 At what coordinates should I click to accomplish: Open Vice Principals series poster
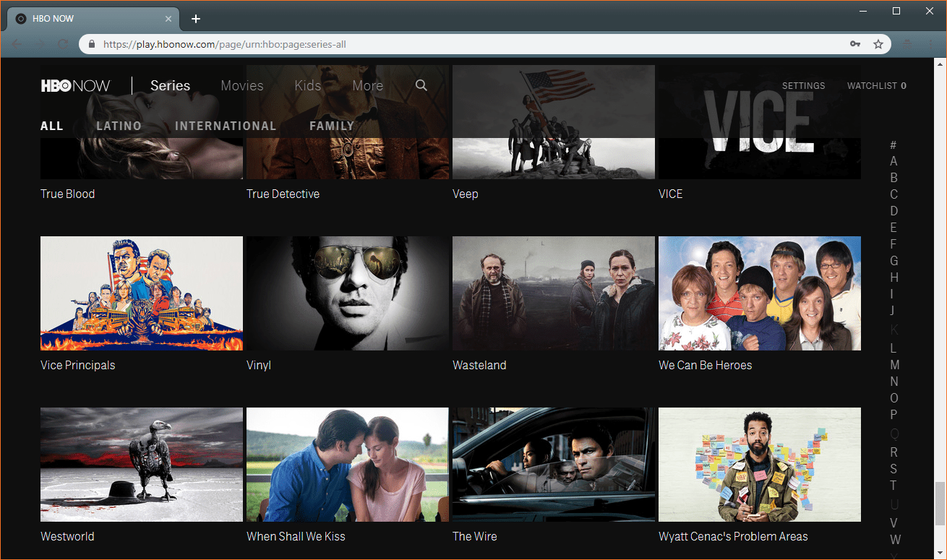point(142,293)
